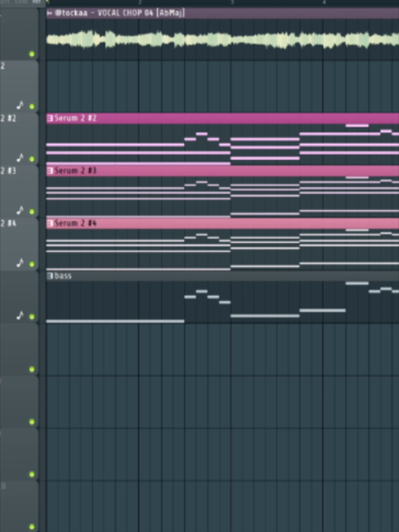Open the Serum 2 #2 clip menu icon
399x532 pixels.
click(x=50, y=118)
